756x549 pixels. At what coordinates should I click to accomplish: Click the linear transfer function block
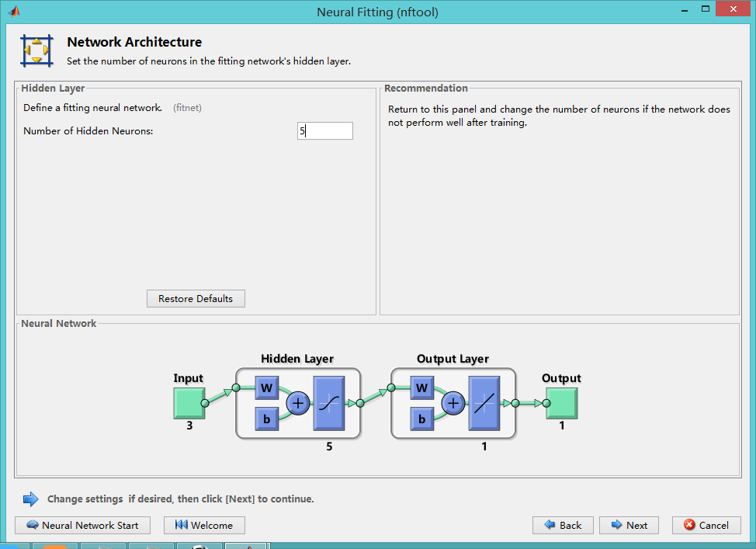pyautogui.click(x=484, y=403)
